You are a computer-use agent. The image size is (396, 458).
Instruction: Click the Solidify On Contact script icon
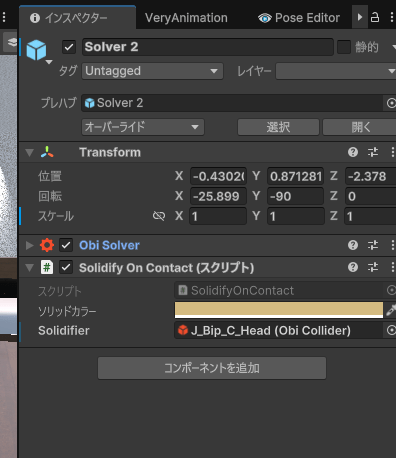[47, 267]
